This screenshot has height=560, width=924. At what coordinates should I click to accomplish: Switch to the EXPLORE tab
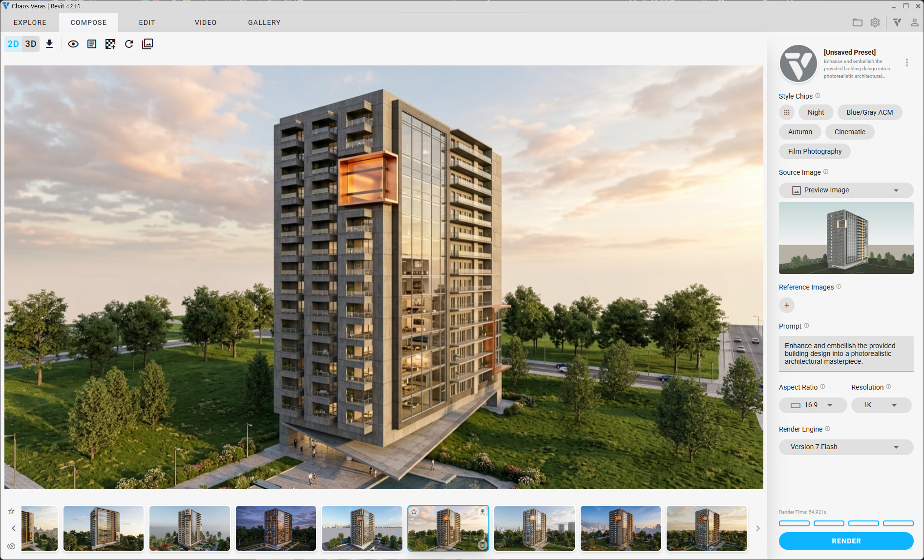tap(30, 22)
